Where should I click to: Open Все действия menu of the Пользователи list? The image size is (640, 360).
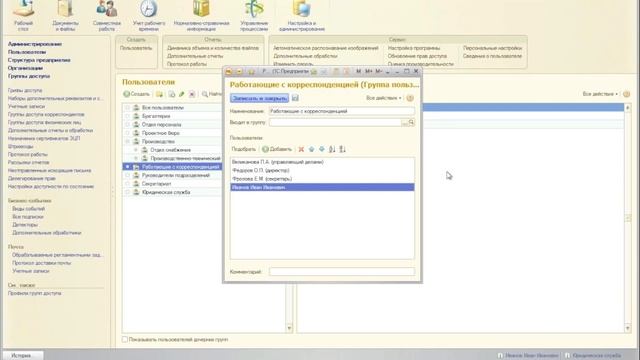tap(600, 94)
